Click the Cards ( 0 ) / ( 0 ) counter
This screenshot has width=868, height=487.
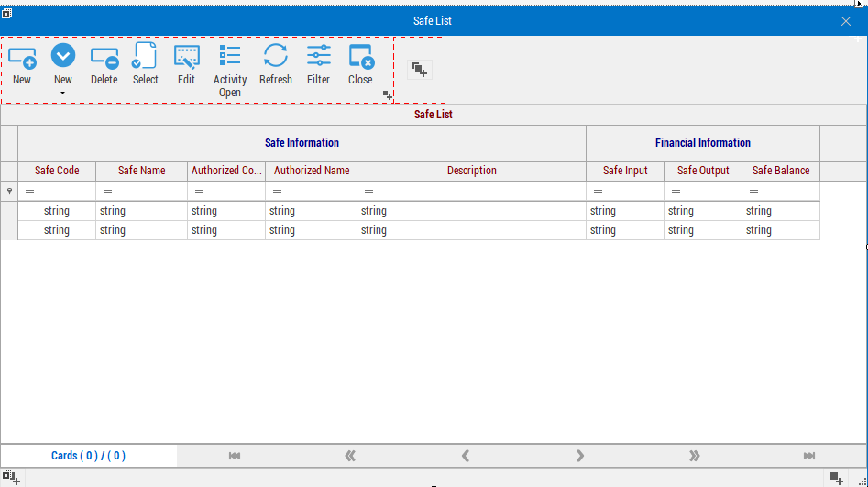point(89,456)
